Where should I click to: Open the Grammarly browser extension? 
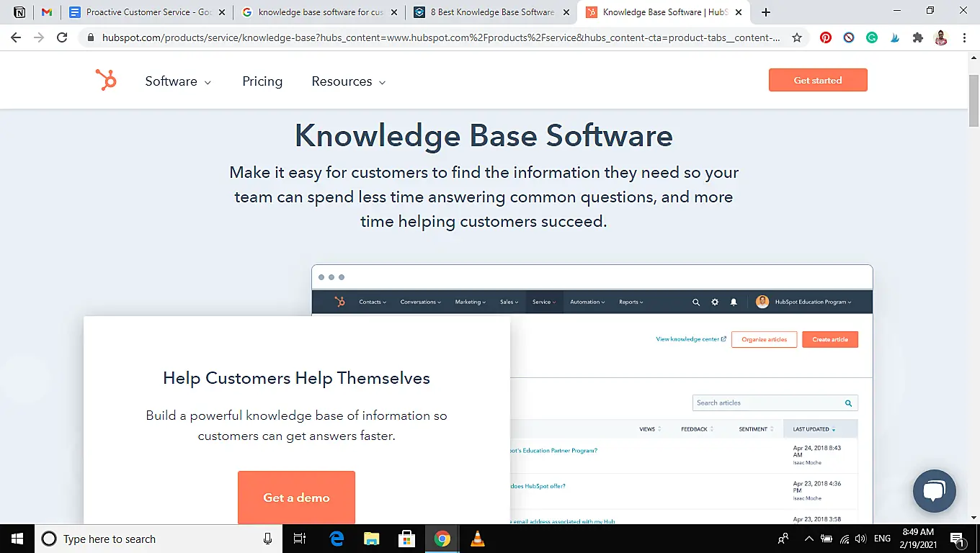[872, 37]
